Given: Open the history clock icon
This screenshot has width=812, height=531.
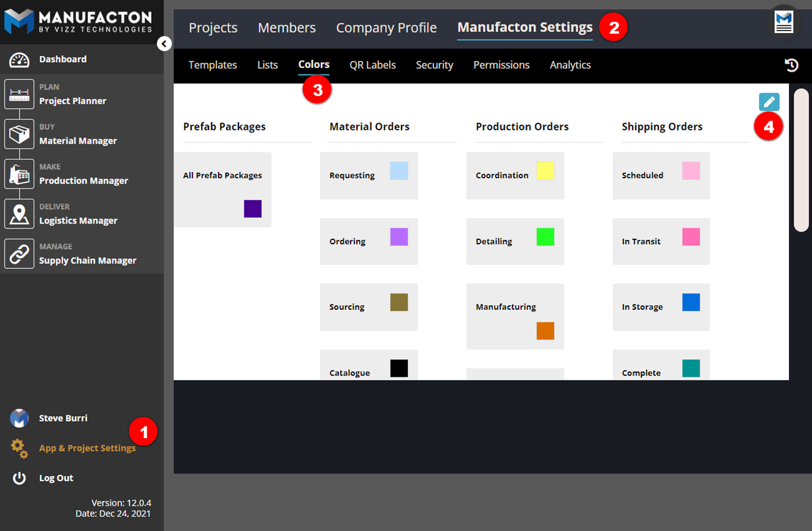Looking at the screenshot, I should (x=791, y=65).
